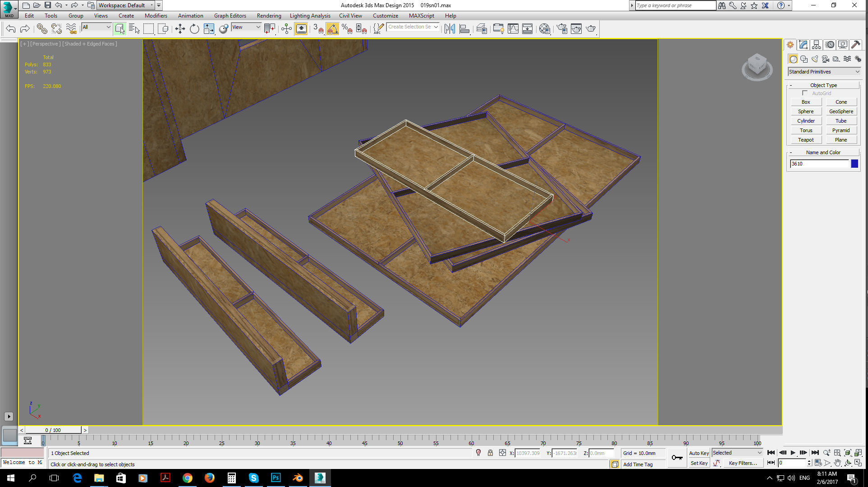Open the Graph Editors menu

[230, 16]
